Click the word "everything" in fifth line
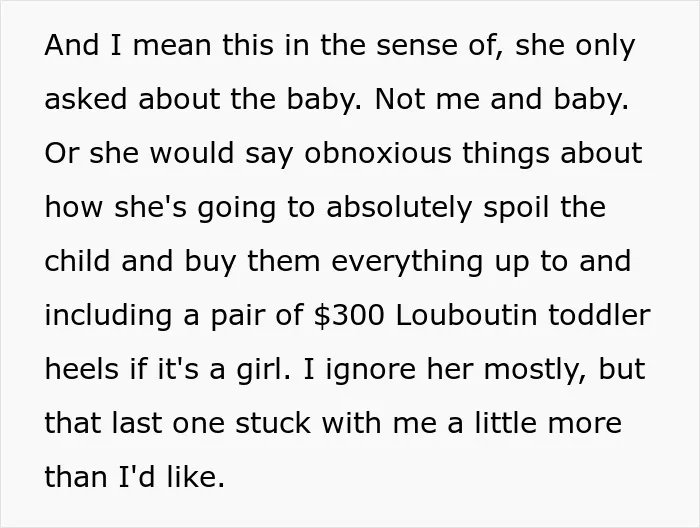This screenshot has width=700, height=528. [x=407, y=262]
